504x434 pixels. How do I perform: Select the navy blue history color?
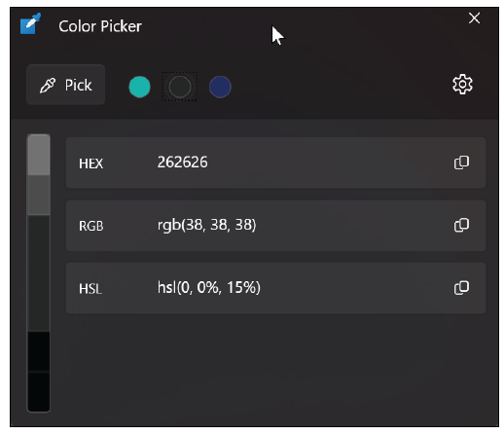(220, 87)
